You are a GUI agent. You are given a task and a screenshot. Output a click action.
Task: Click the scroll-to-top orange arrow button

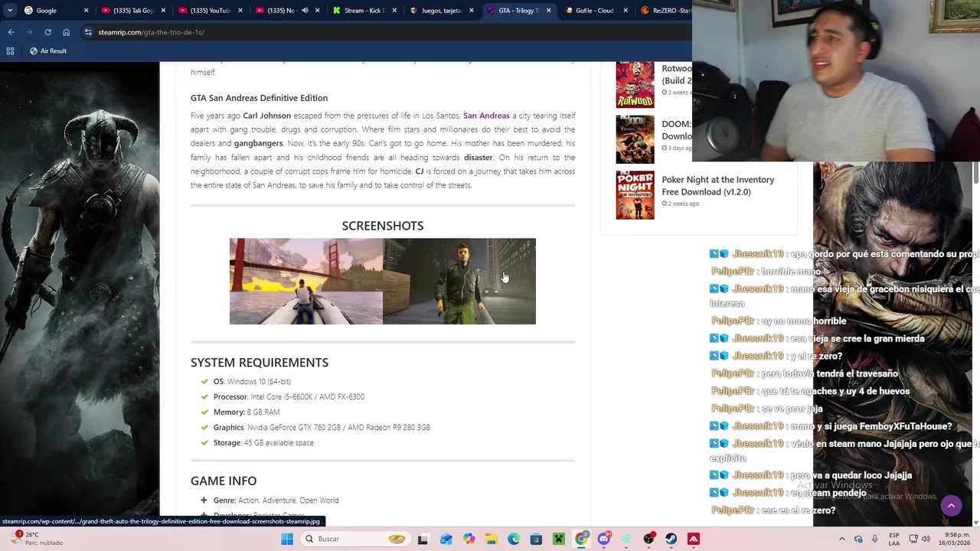(x=951, y=505)
